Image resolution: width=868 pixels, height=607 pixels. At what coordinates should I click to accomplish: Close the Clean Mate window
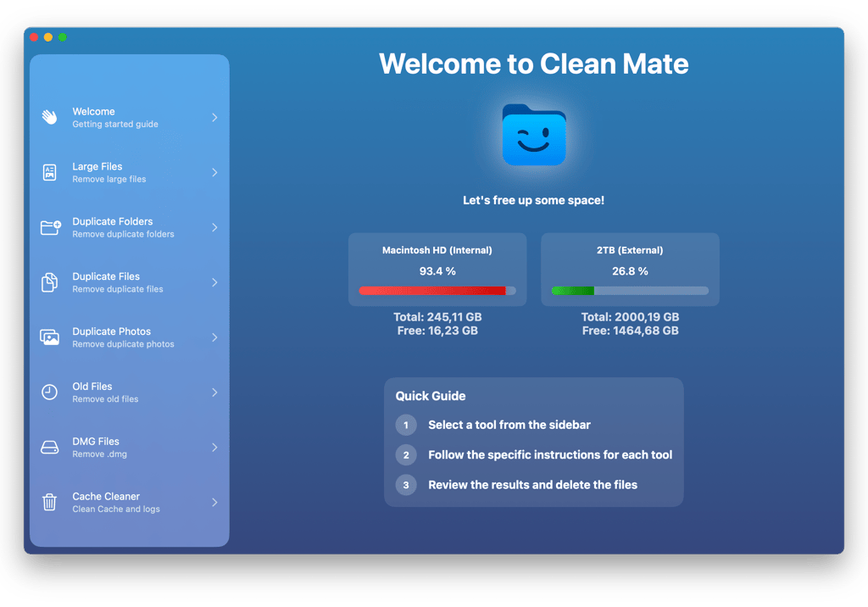pos(34,37)
